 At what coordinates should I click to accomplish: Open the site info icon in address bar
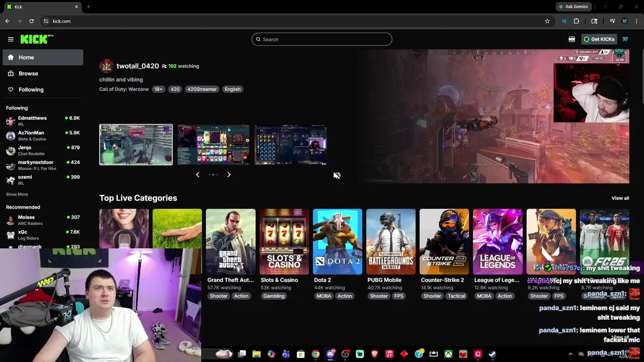[x=46, y=21]
